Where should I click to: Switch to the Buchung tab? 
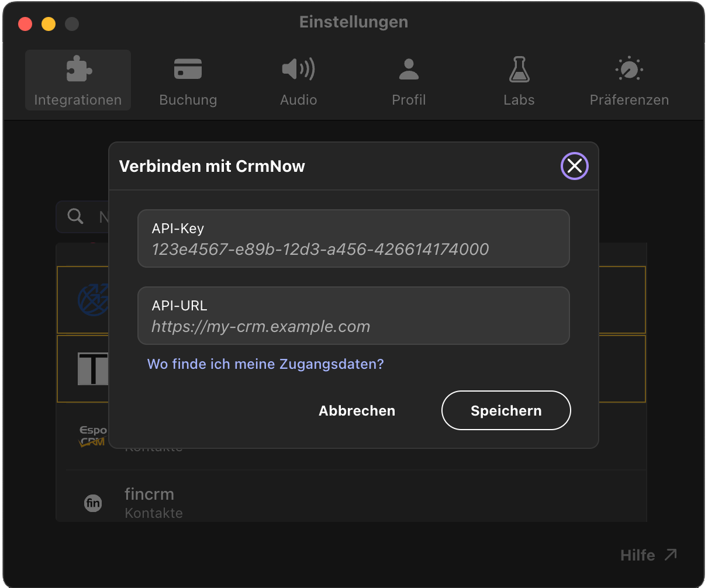[188, 100]
